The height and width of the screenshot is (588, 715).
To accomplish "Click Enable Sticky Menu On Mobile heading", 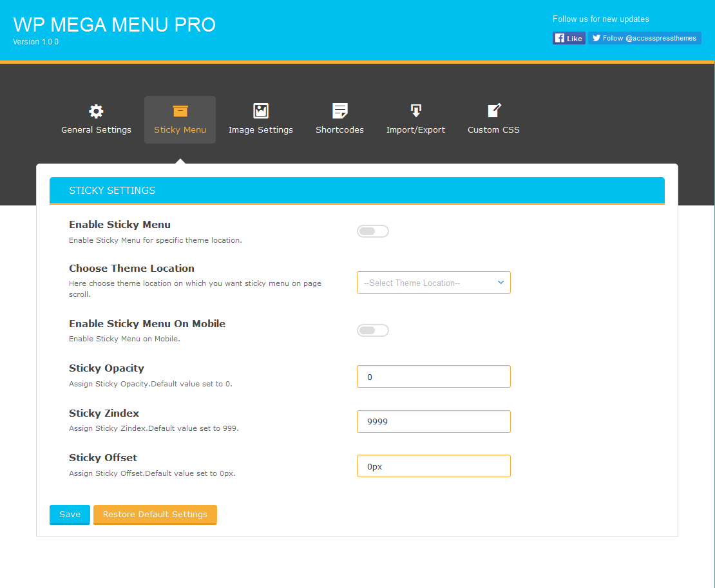I will [x=148, y=324].
